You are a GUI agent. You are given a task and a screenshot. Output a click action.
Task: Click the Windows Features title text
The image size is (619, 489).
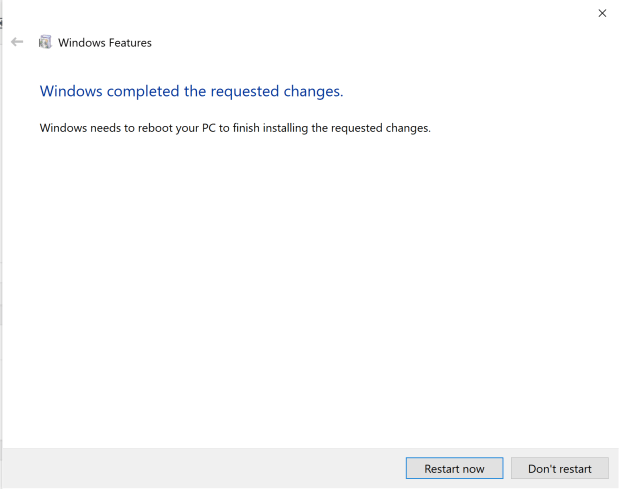[x=105, y=43]
